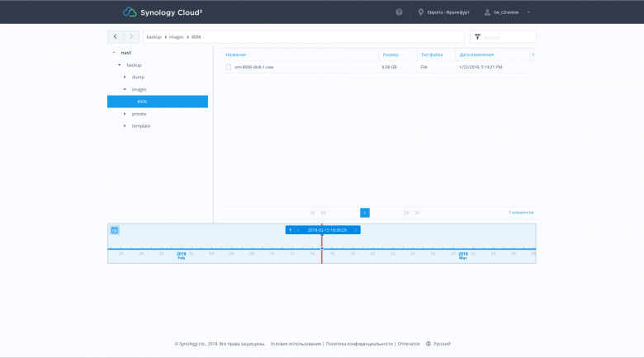
Task: Expand the private folder node
Action: pyautogui.click(x=125, y=114)
